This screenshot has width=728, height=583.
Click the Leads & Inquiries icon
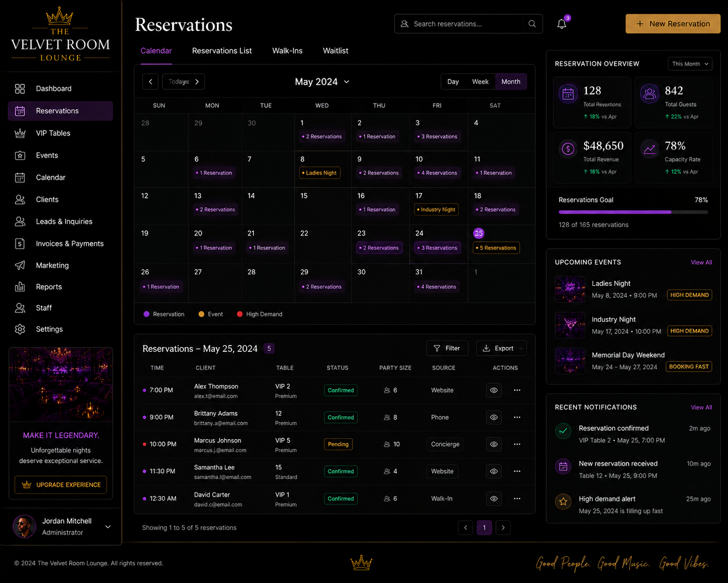tap(20, 221)
